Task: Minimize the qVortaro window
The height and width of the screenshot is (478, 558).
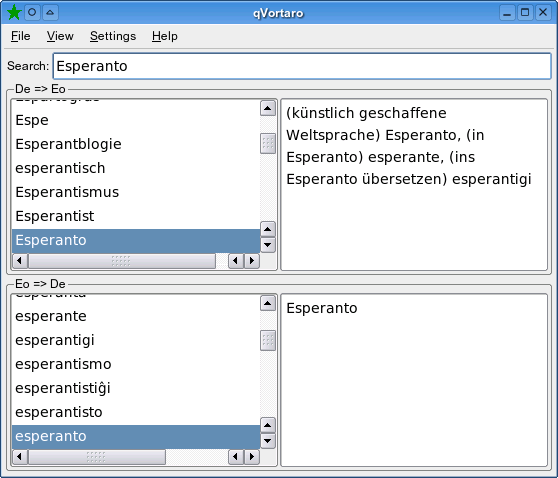Action: (507, 12)
